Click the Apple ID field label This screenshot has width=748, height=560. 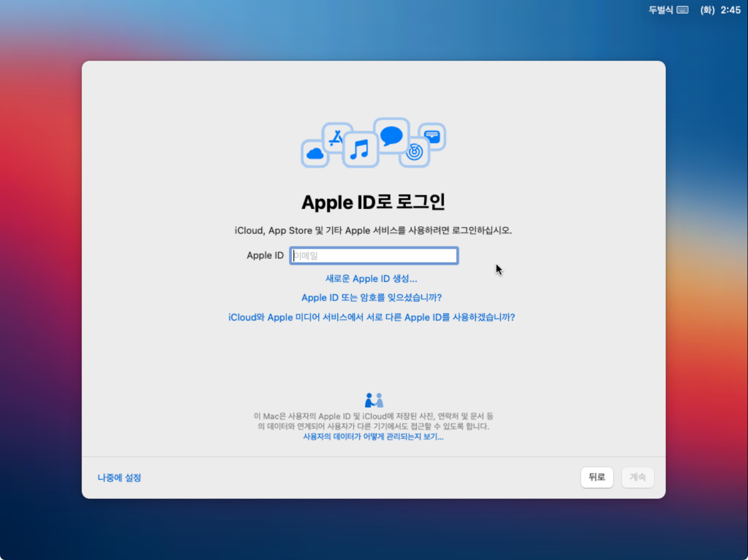click(265, 256)
